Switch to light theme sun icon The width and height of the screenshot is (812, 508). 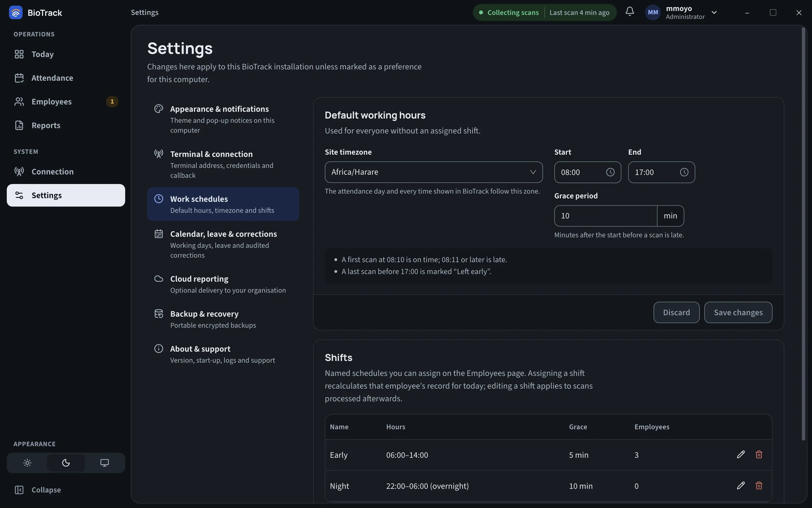point(27,463)
